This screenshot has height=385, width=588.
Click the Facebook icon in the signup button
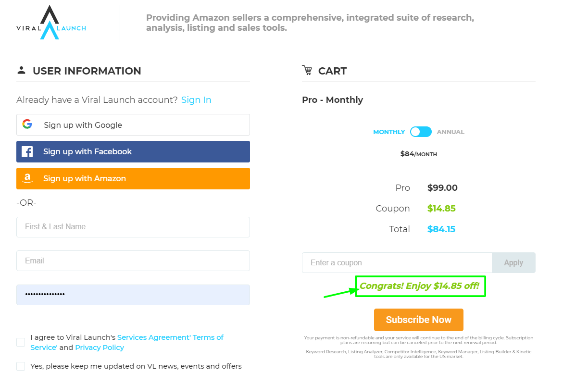(27, 151)
